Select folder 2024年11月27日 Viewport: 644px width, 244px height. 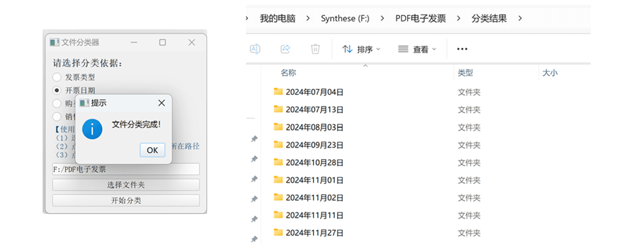click(x=315, y=233)
